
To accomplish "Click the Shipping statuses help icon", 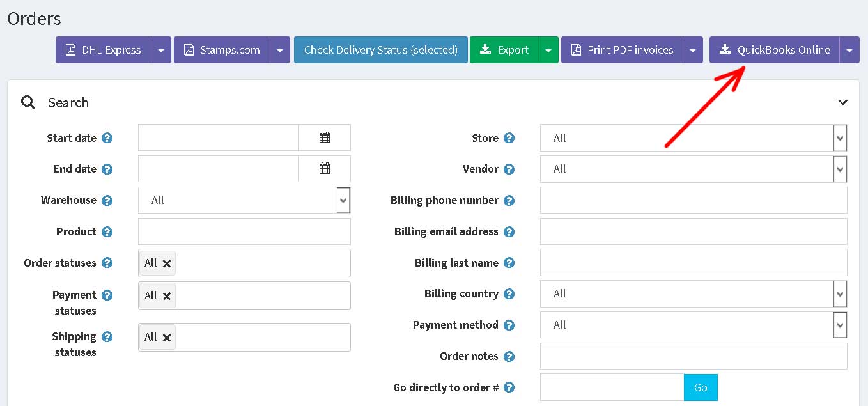I will (107, 337).
